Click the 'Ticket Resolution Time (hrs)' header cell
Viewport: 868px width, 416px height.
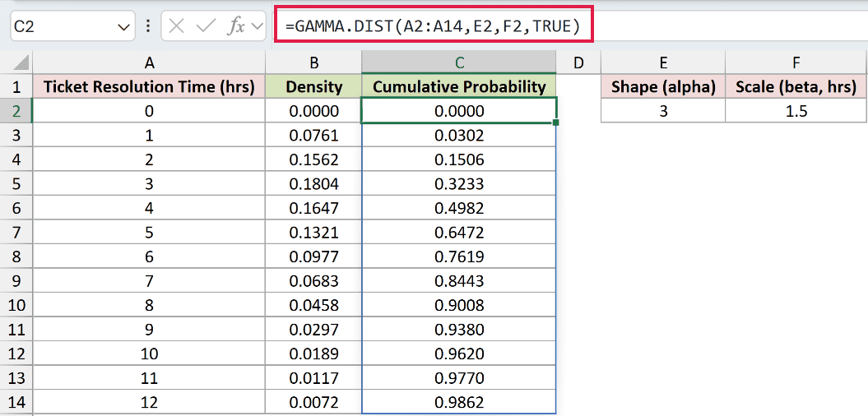click(149, 86)
